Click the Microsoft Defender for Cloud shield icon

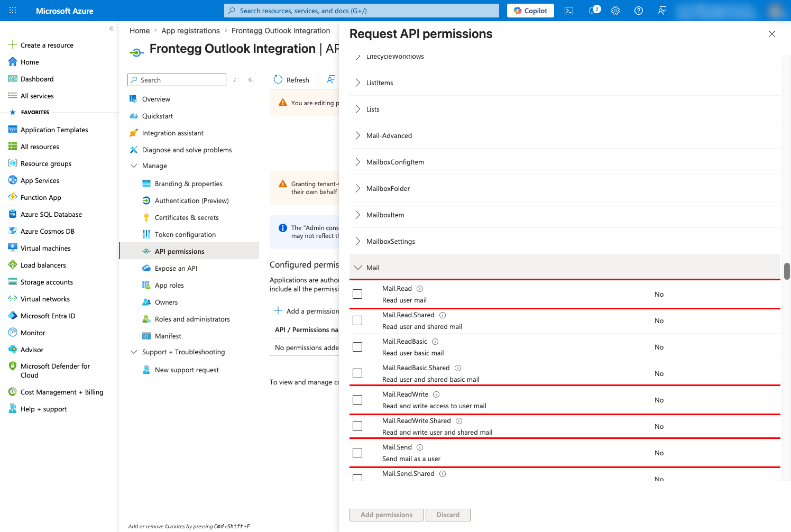click(13, 366)
